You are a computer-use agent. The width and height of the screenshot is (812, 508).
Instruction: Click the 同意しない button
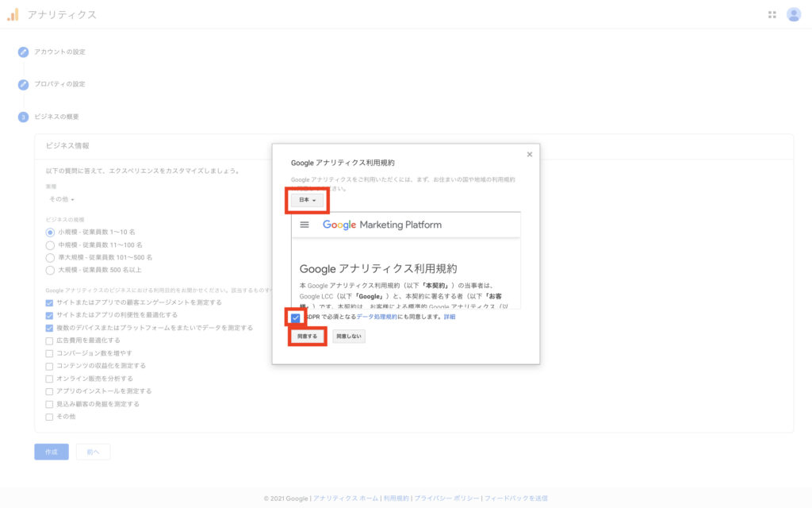click(x=349, y=337)
